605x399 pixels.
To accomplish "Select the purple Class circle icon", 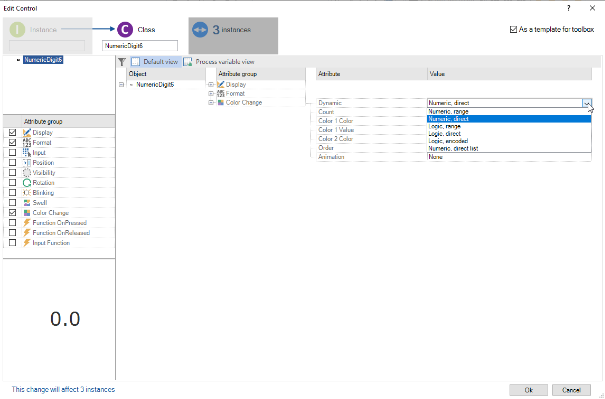I will (x=125, y=30).
